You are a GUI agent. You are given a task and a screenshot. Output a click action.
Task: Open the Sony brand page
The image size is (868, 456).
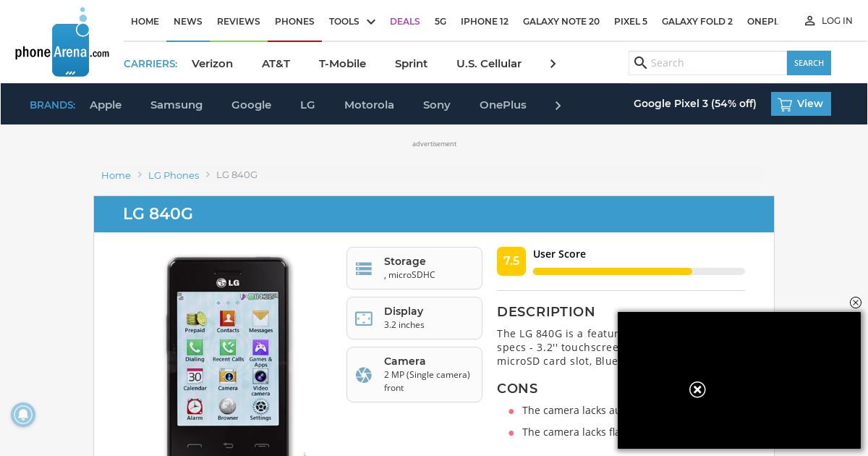click(437, 105)
